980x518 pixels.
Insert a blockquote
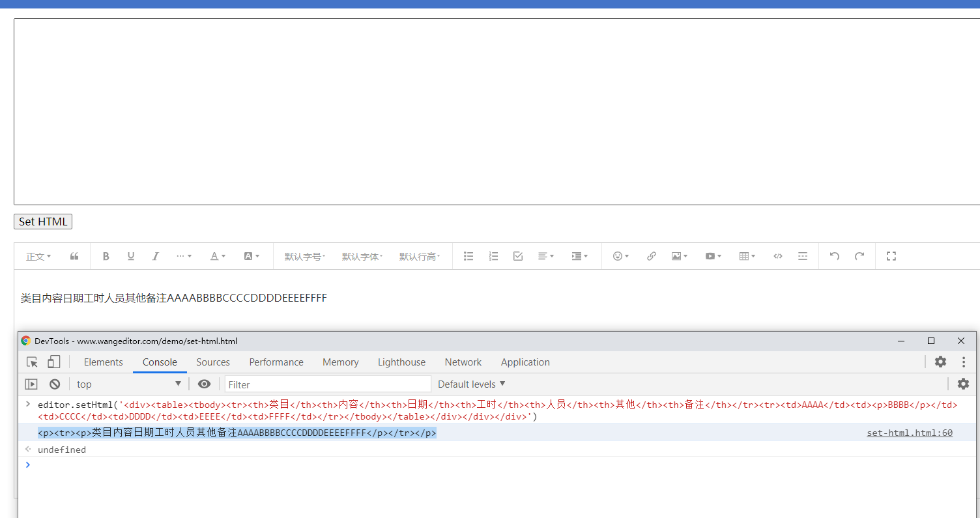(74, 255)
